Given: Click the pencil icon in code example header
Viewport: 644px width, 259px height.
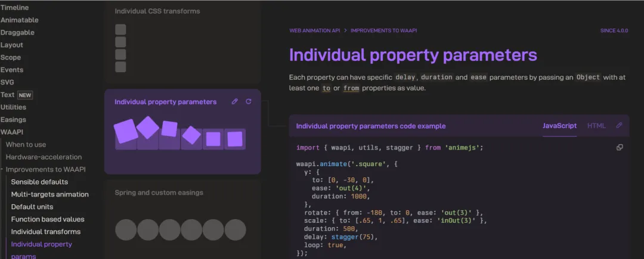Looking at the screenshot, I should click(x=620, y=126).
